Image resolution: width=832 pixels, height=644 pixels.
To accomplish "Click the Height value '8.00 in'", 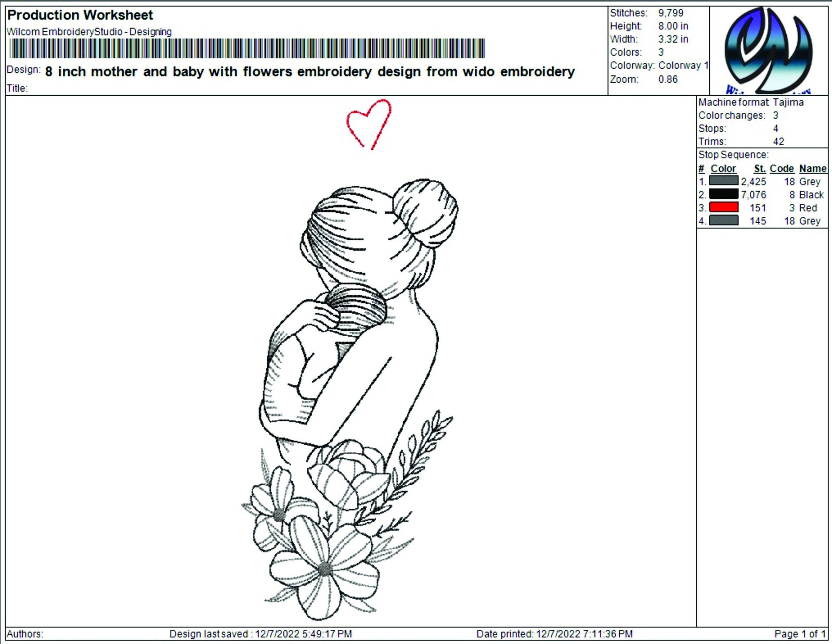I will [x=673, y=26].
